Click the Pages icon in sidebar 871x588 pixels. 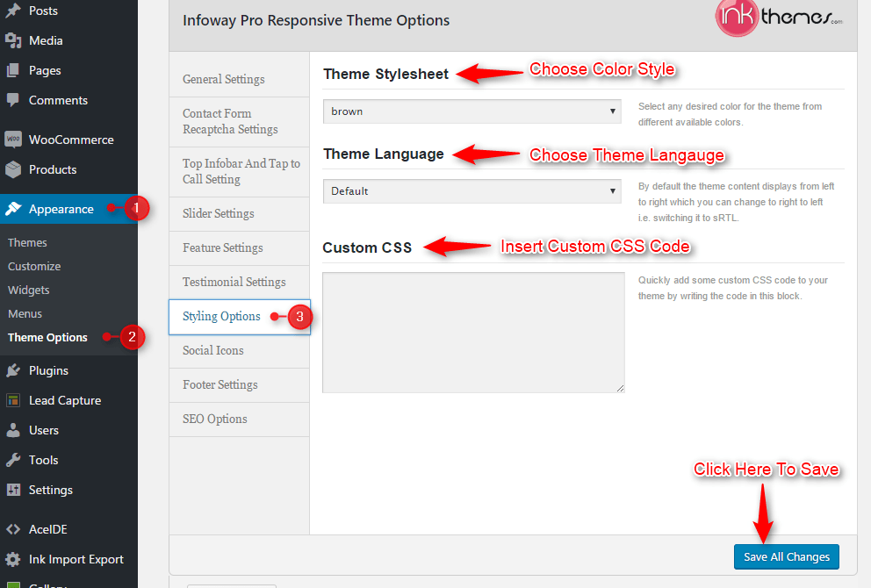[x=13, y=70]
